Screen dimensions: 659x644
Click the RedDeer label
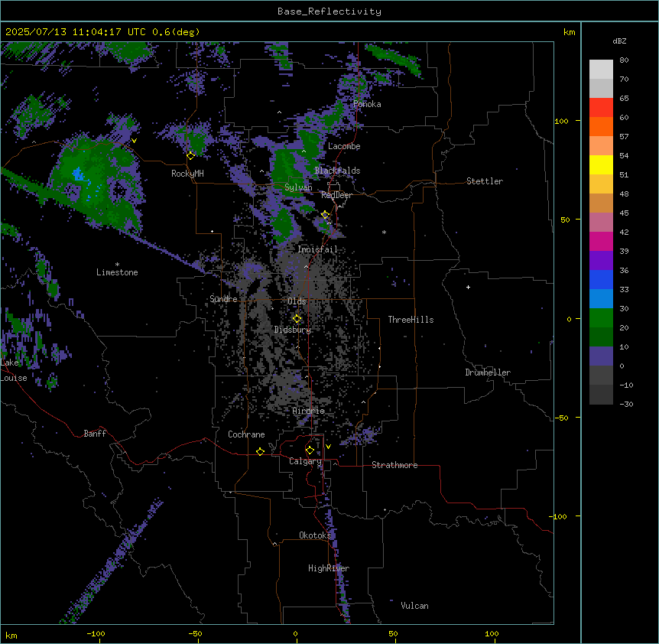(x=336, y=195)
